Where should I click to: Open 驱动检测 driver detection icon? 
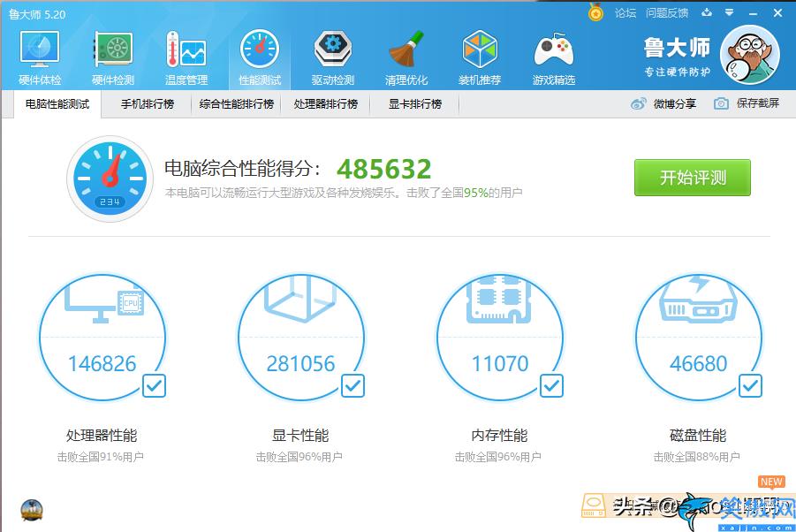333,49
